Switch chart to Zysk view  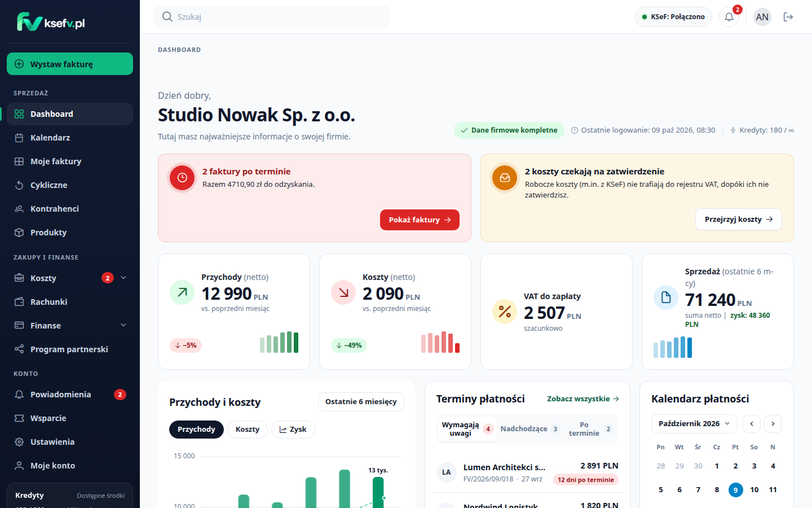293,430
